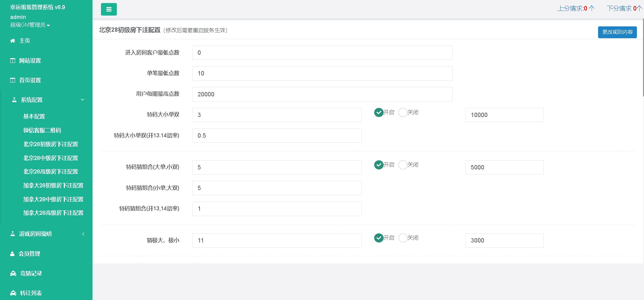
Task: Click the hamburger menu toggle button
Action: (109, 9)
